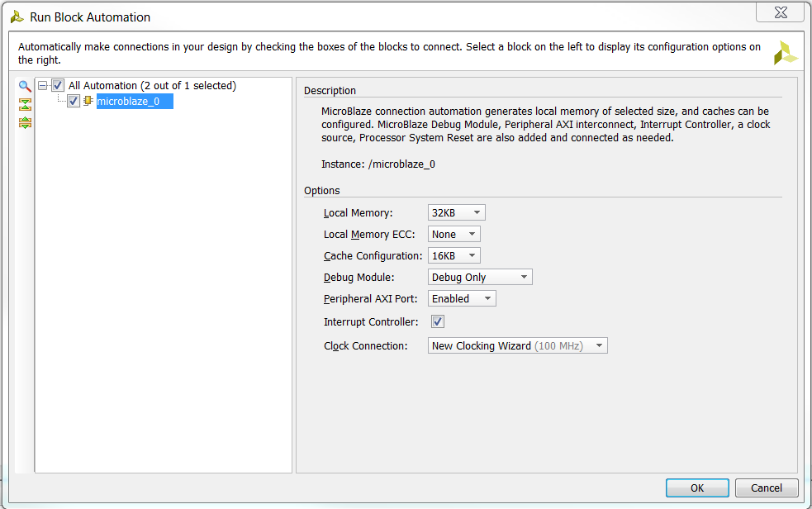Click the search magnifier icon

point(24,86)
